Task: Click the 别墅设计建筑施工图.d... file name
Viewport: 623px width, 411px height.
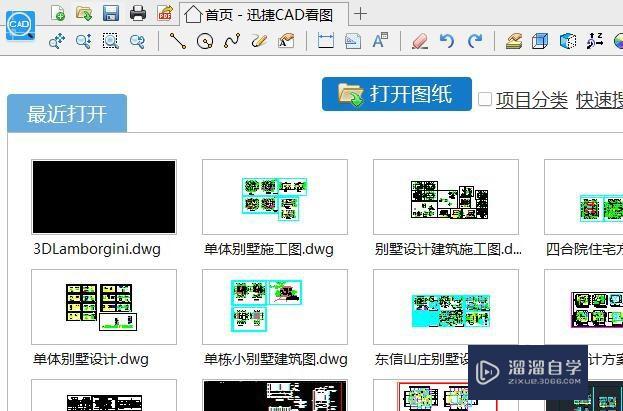Action: [448, 249]
